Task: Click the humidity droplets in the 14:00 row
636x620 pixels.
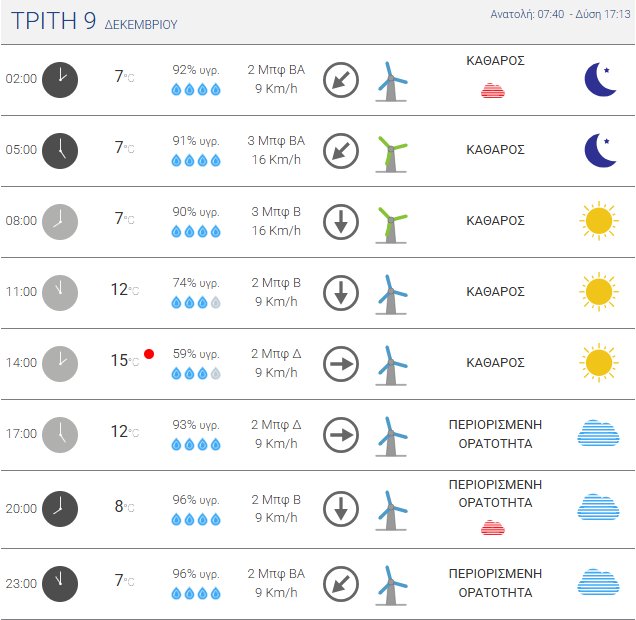Action: click(196, 373)
